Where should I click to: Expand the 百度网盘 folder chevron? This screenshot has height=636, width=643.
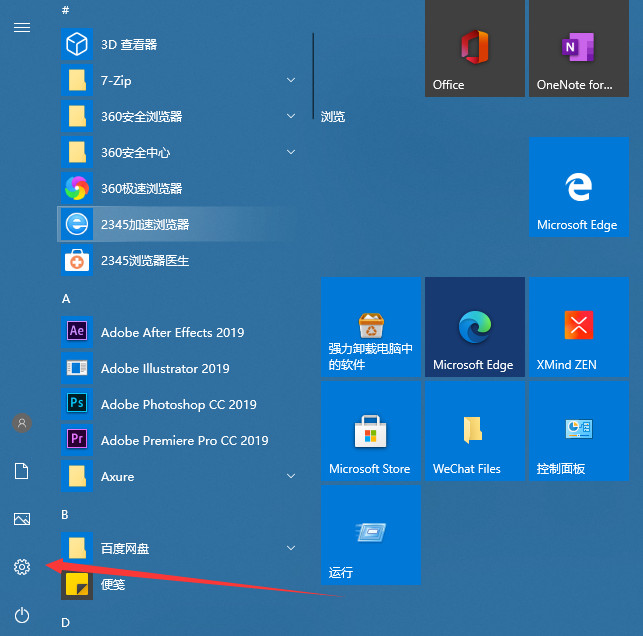click(291, 548)
